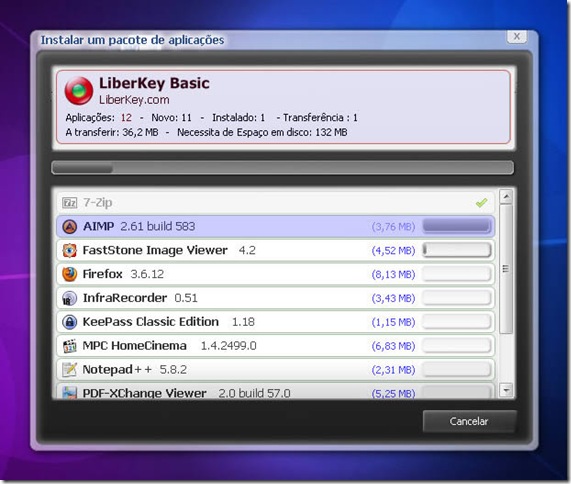Click the FastStone download progress bar
571x484 pixels.
(457, 250)
